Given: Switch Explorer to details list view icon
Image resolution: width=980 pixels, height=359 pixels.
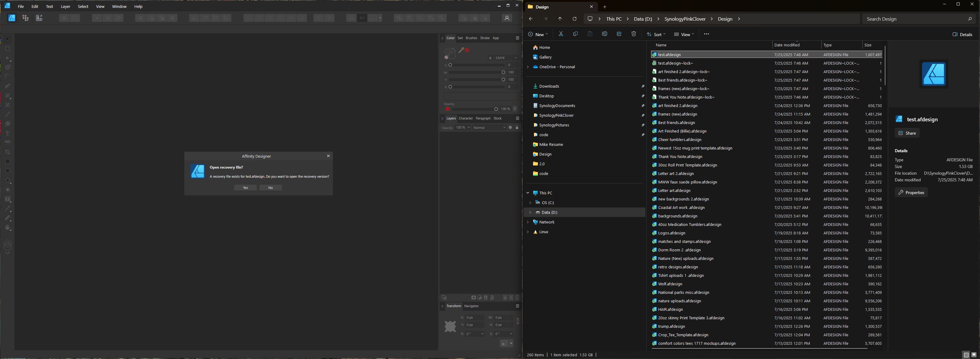Looking at the screenshot, I should click(x=966, y=355).
